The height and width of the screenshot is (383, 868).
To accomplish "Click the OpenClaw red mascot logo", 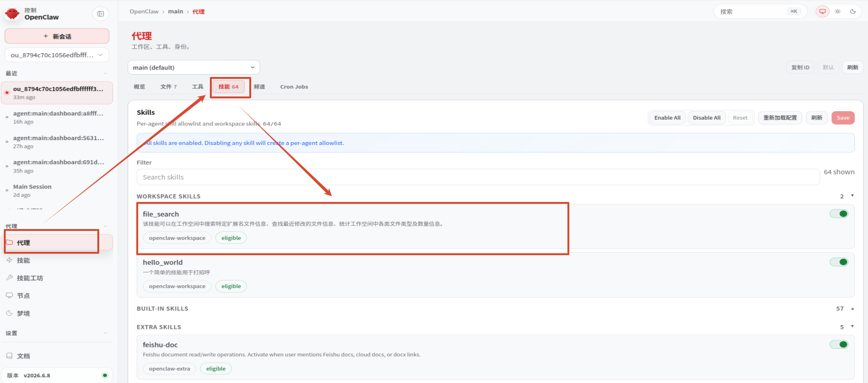I will tap(12, 14).
